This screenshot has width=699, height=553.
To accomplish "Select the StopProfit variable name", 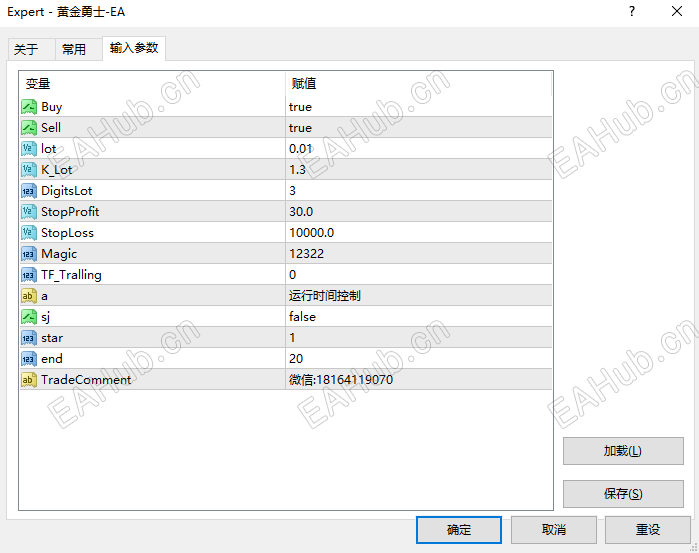I will tap(70, 212).
